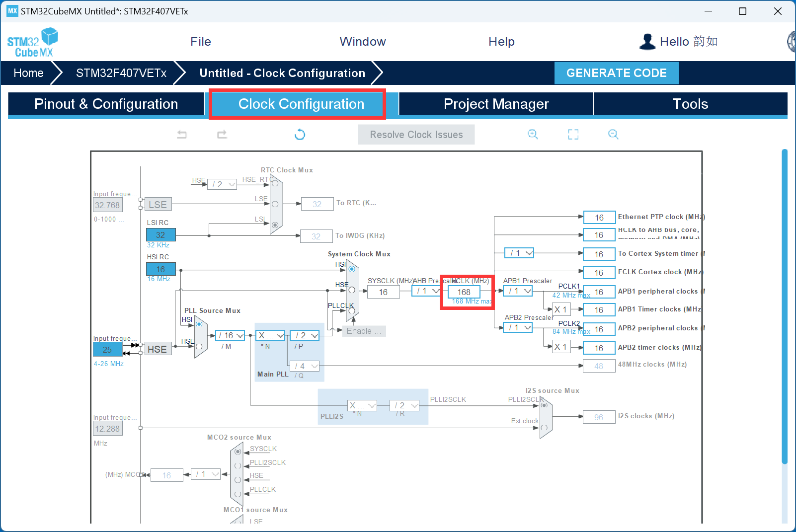Click the 48MHz clocks value box

599,366
